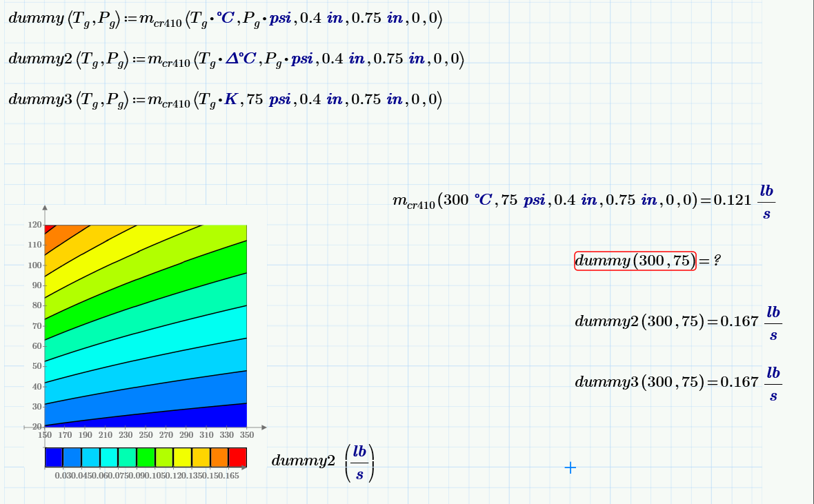Select the dummy2(Tg,Pg) function definition

pyautogui.click(x=236, y=60)
